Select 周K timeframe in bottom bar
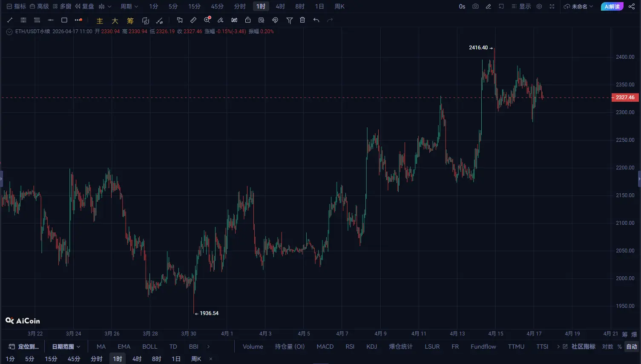641x364 pixels. click(x=196, y=359)
